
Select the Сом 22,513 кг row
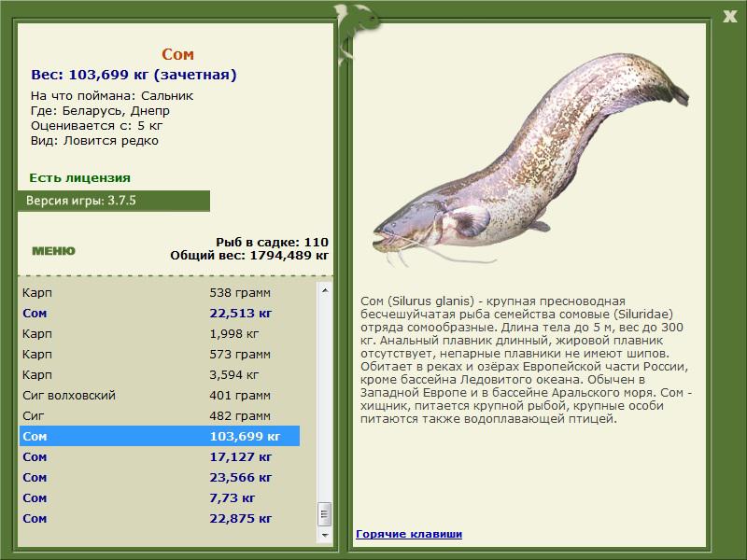pyautogui.click(x=160, y=313)
